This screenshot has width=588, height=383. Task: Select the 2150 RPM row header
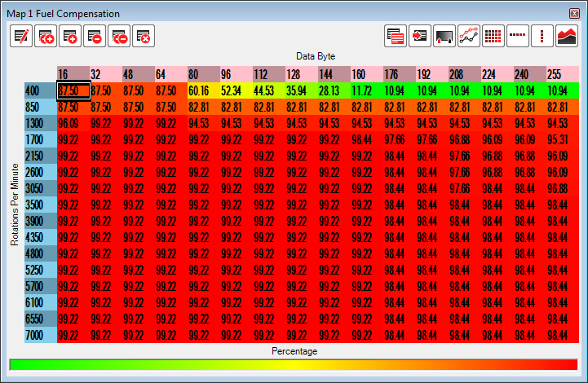pyautogui.click(x=41, y=156)
